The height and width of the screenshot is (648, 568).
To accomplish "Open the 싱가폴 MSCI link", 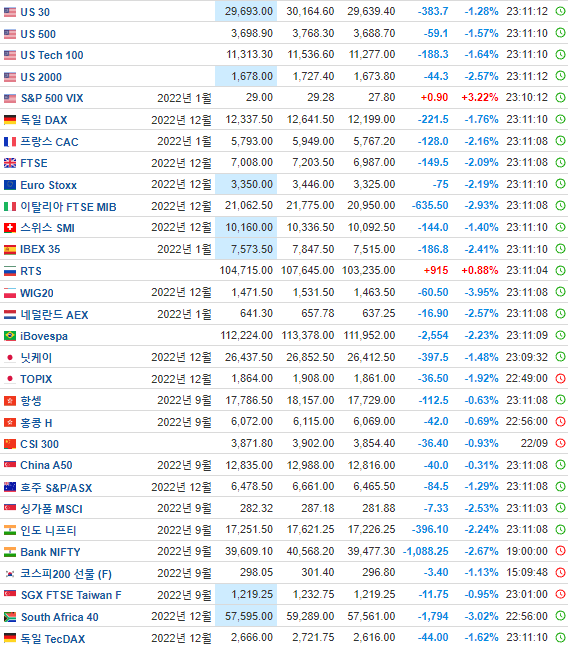I will [x=52, y=509].
